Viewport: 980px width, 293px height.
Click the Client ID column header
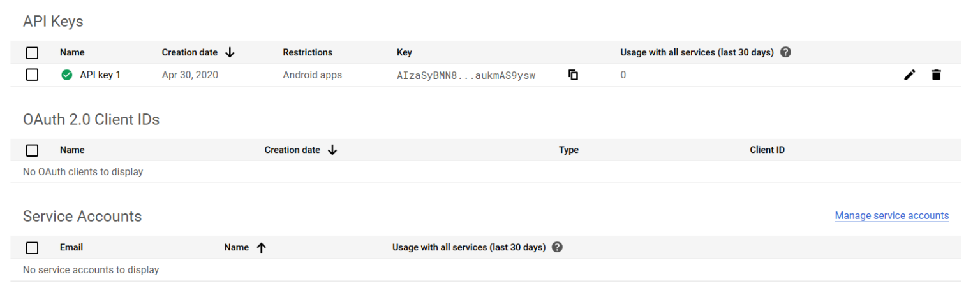click(767, 150)
